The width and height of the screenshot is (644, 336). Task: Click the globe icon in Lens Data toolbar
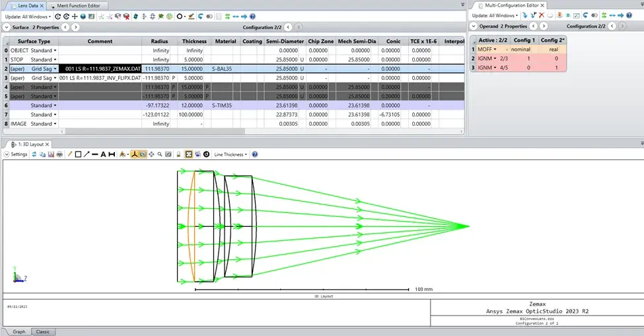coord(83,17)
